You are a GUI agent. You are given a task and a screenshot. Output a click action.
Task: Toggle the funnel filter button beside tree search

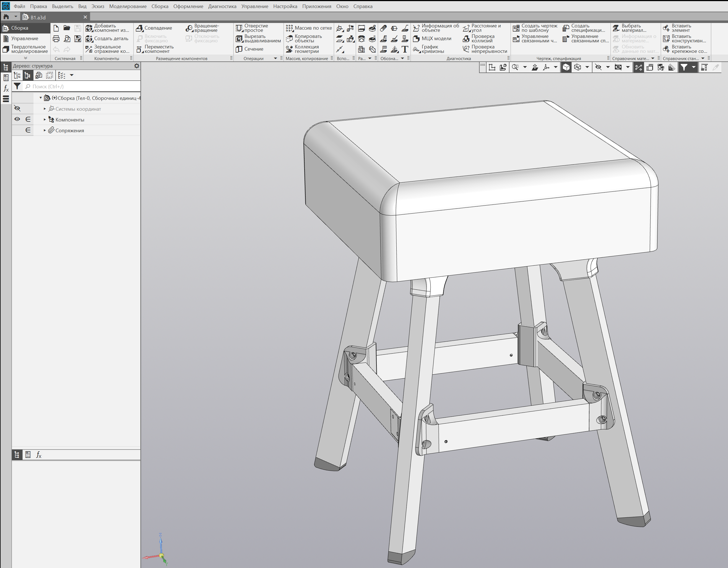(x=17, y=86)
